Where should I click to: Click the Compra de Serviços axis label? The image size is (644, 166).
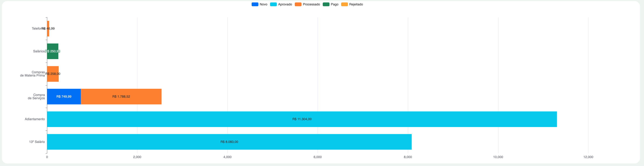(x=36, y=97)
